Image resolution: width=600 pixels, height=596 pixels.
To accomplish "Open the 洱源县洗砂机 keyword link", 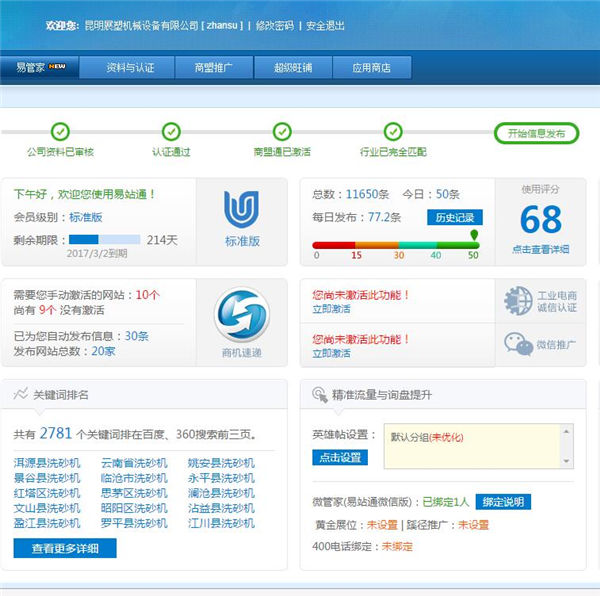I will [x=47, y=463].
